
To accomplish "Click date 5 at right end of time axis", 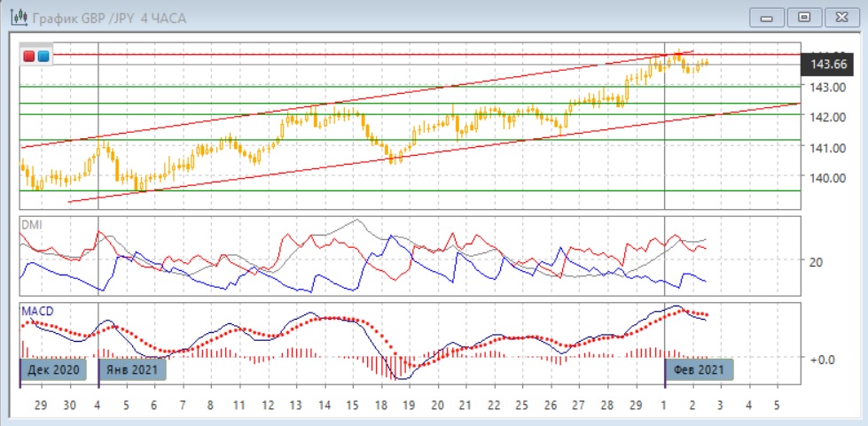I will point(777,404).
